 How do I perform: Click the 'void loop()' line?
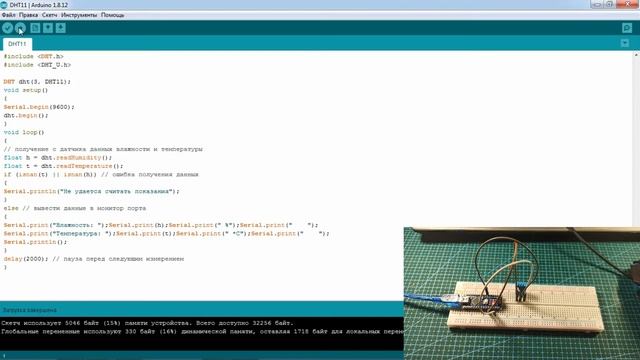(24, 132)
